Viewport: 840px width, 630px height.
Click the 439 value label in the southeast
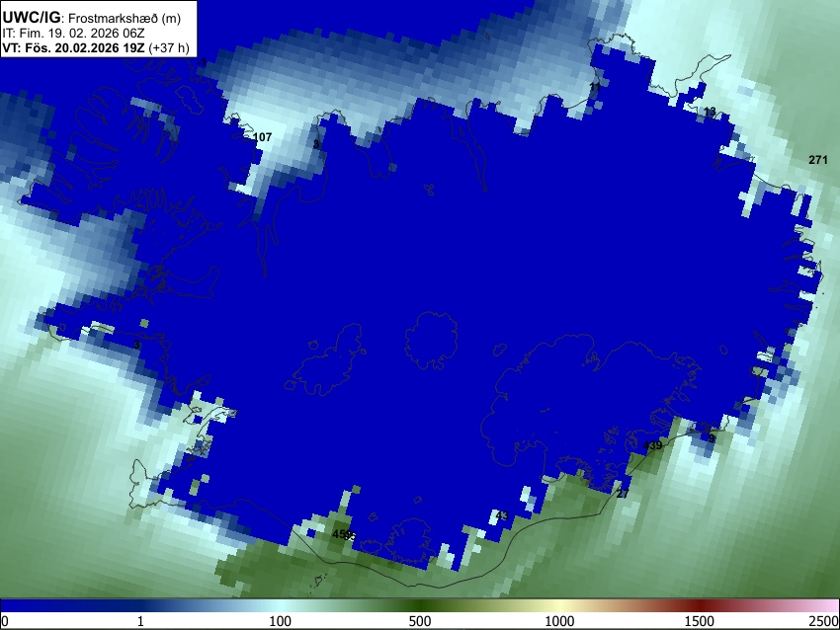pos(652,444)
